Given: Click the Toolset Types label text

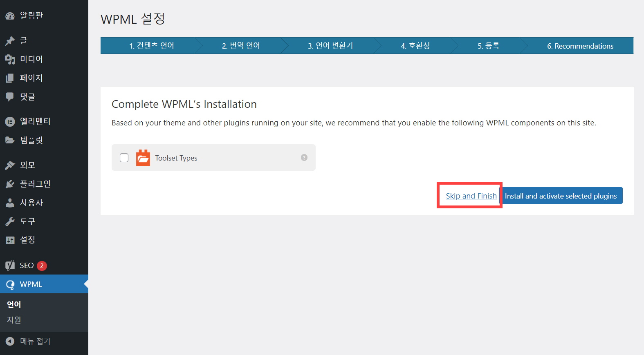Looking at the screenshot, I should point(176,158).
